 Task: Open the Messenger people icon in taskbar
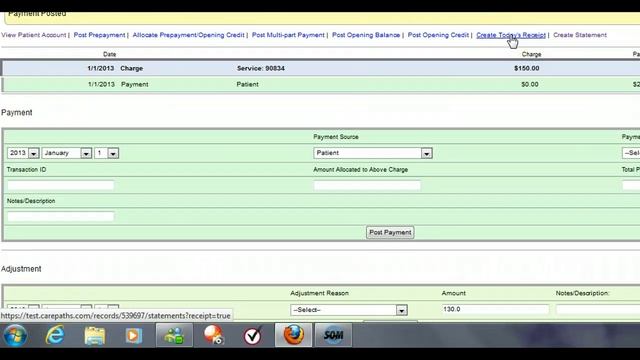tap(174, 335)
